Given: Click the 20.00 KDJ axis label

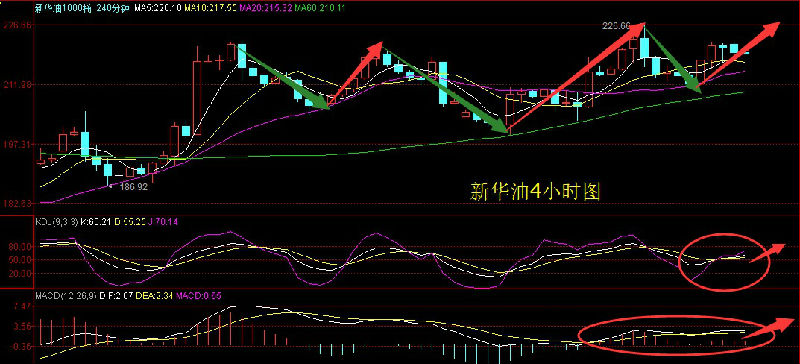Looking at the screenshot, I should pos(21,273).
